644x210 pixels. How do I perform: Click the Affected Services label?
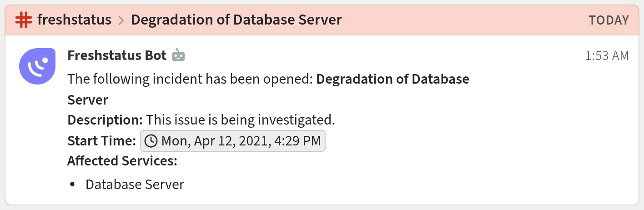point(122,161)
